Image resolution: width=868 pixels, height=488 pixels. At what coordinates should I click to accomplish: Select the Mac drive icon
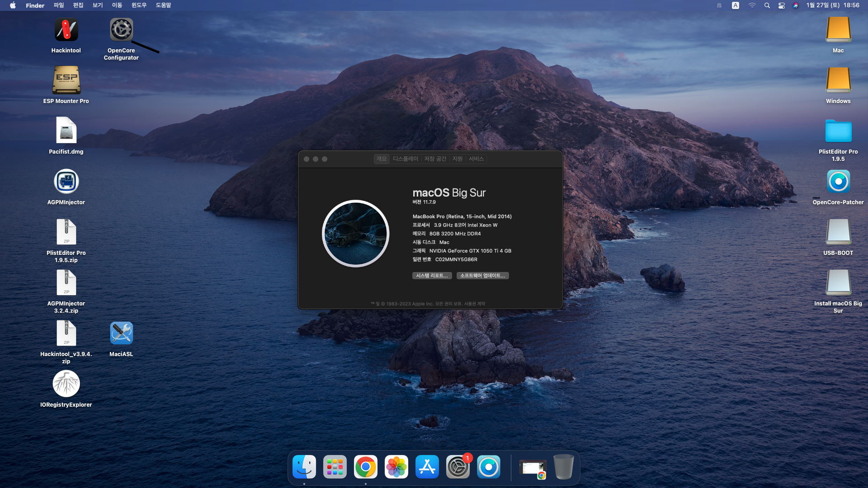point(838,30)
